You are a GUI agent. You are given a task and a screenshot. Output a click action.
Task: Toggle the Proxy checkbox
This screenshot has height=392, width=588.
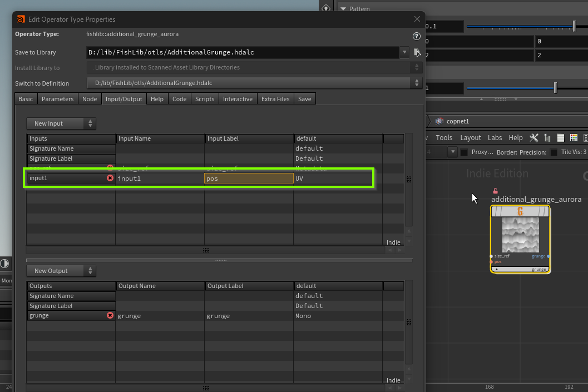point(464,152)
